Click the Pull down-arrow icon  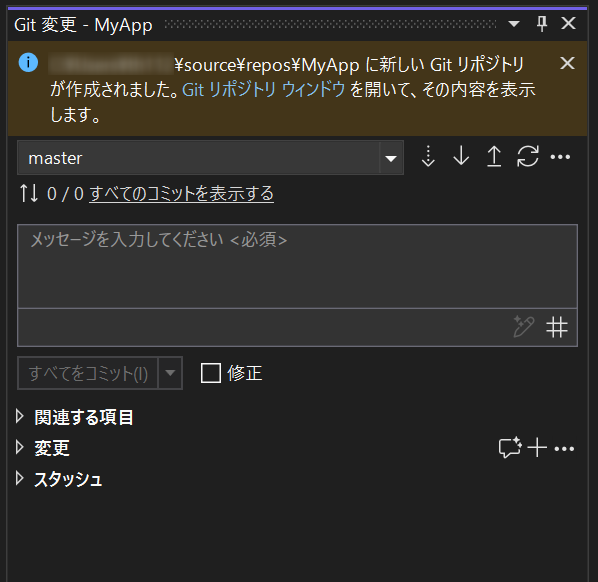461,156
